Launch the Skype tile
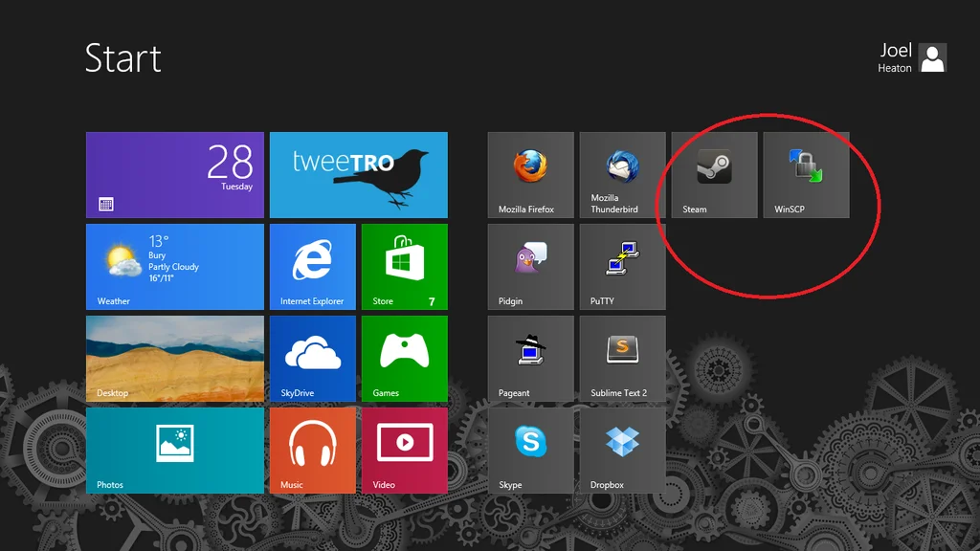This screenshot has width=980, height=551. pos(530,451)
